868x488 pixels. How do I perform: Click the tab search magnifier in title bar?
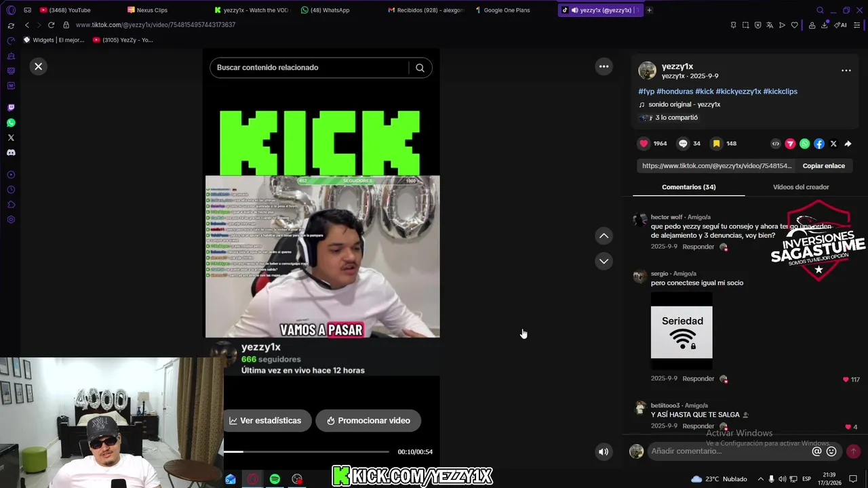(x=820, y=10)
